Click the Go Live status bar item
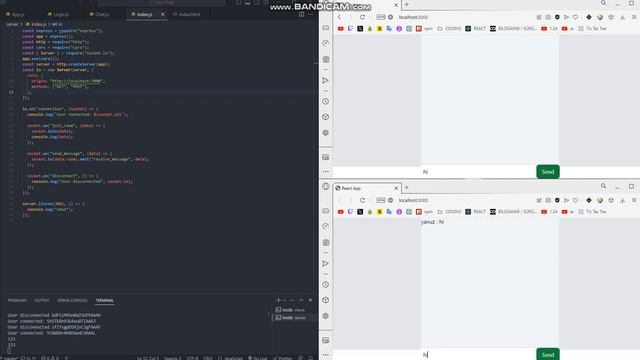Image resolution: width=640 pixels, height=360 pixels. [x=257, y=358]
